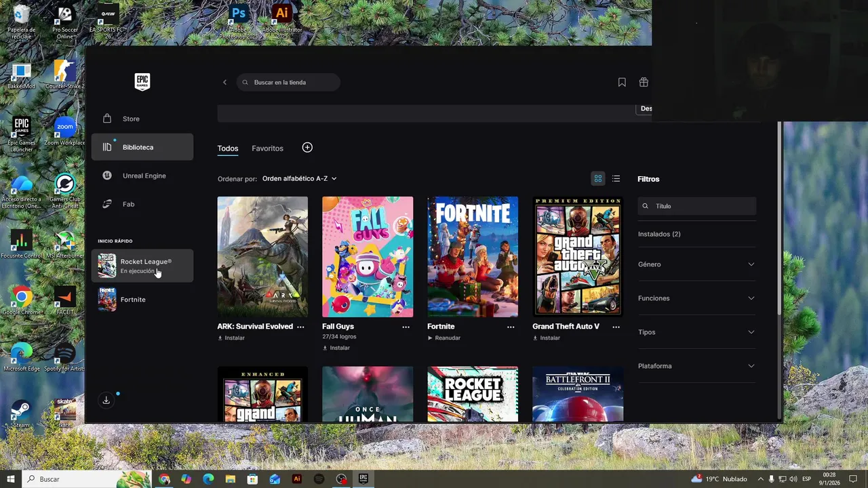Open Grand Theft Auto V Premium Edition cover

click(x=578, y=257)
